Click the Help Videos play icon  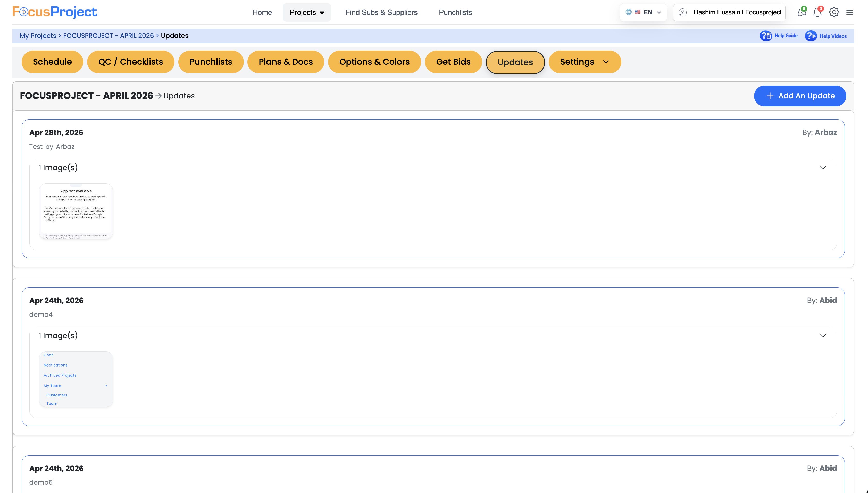(811, 36)
